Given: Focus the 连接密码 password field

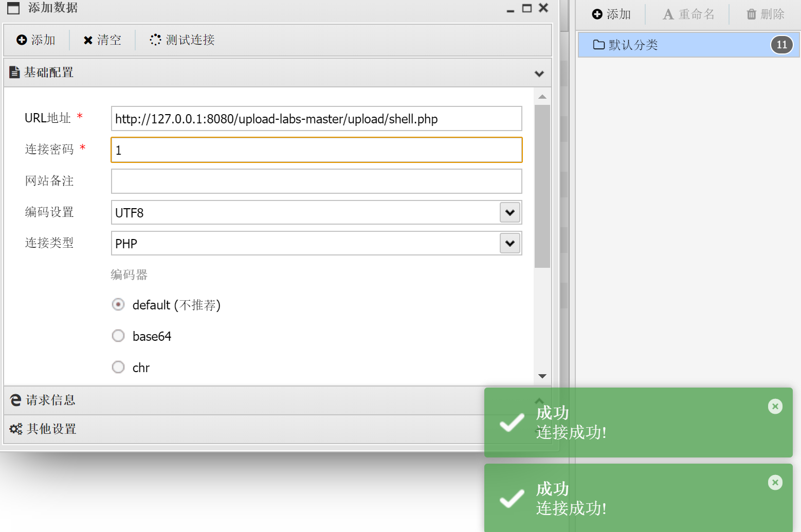Looking at the screenshot, I should click(x=317, y=150).
